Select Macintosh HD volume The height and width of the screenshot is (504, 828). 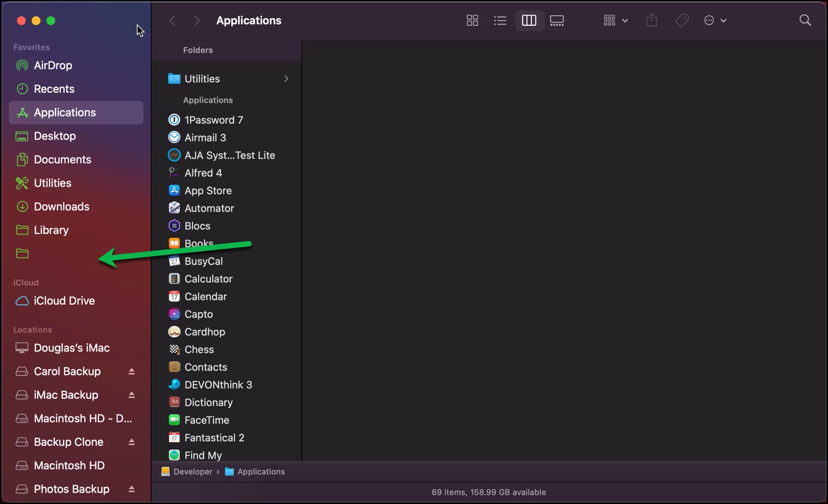pyautogui.click(x=76, y=466)
